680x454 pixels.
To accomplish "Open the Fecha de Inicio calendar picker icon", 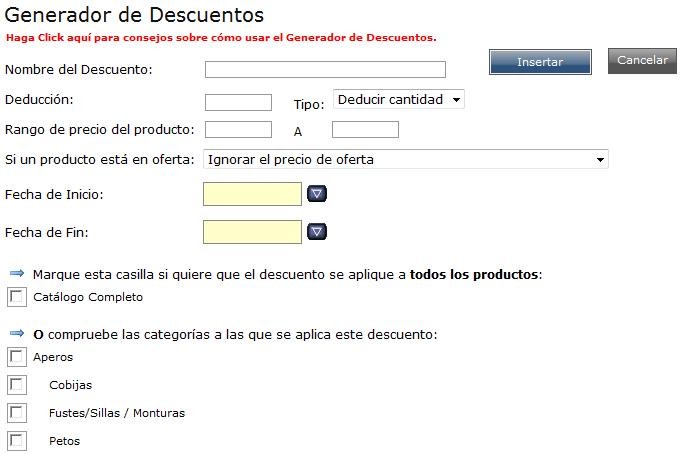I will (x=317, y=194).
